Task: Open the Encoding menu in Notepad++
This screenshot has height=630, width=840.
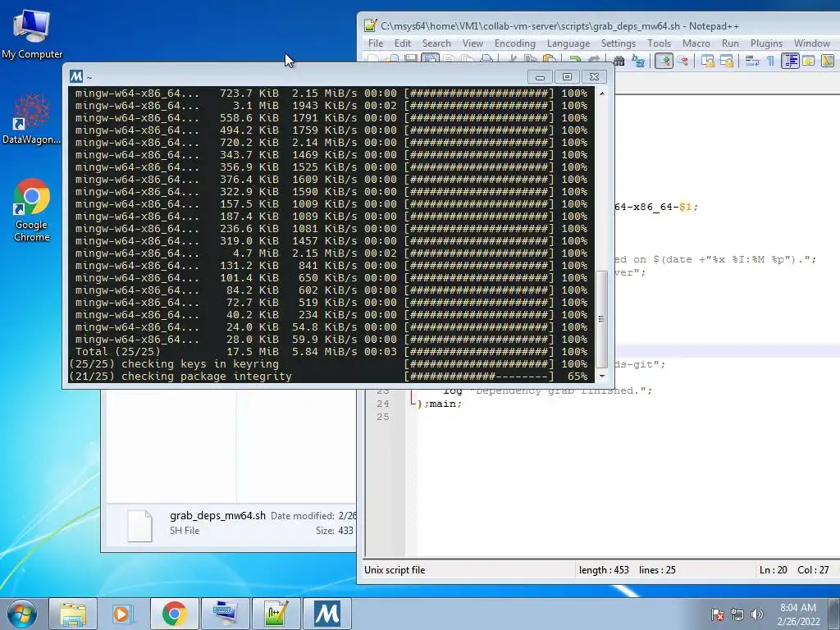Action: [x=515, y=43]
